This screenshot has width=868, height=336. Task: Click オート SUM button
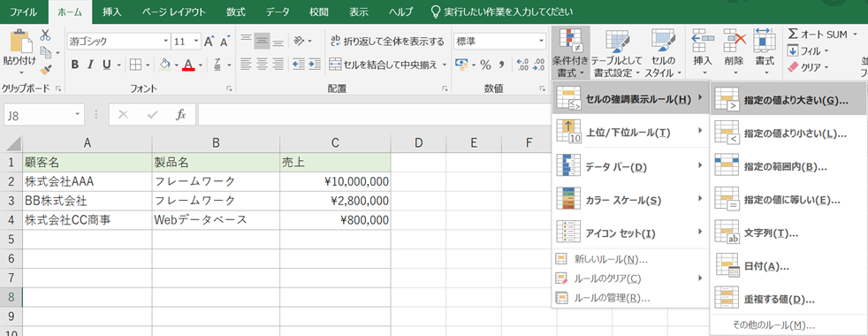pyautogui.click(x=819, y=34)
